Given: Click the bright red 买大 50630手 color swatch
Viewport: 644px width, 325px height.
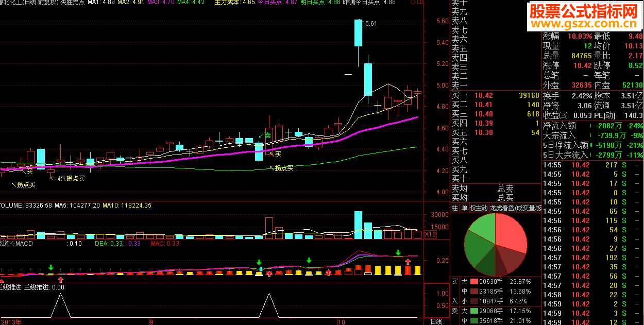Looking at the screenshot, I should (473, 282).
